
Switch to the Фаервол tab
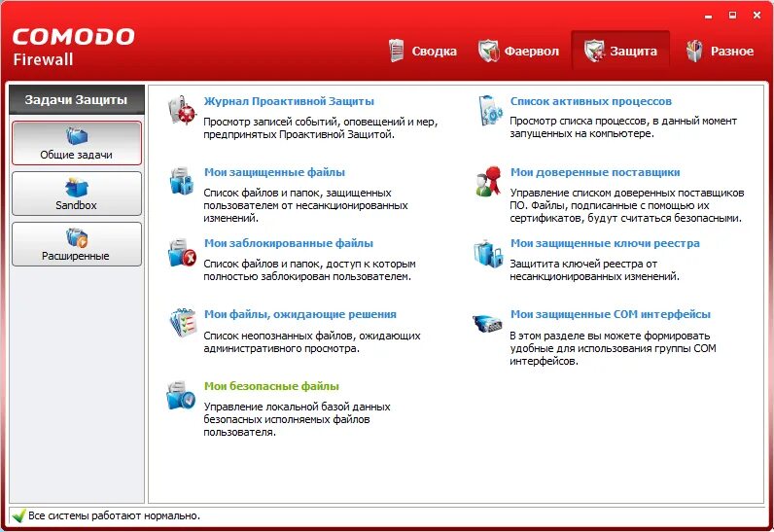click(519, 51)
